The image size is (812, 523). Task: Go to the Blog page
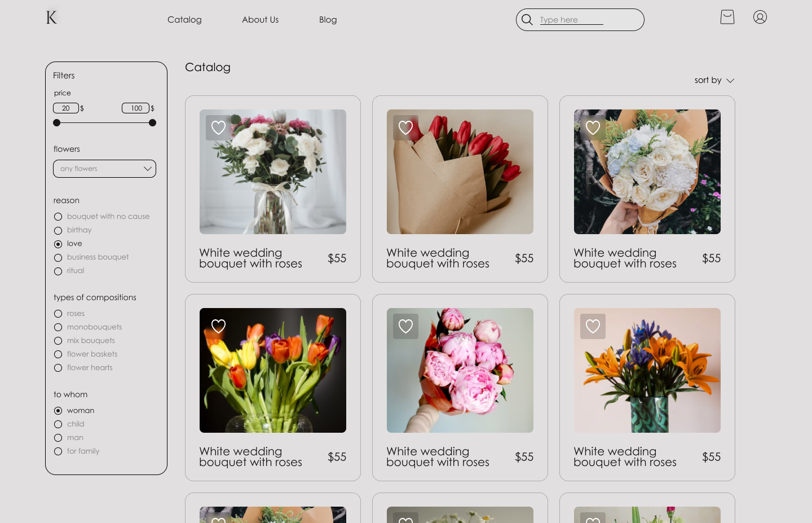click(328, 20)
